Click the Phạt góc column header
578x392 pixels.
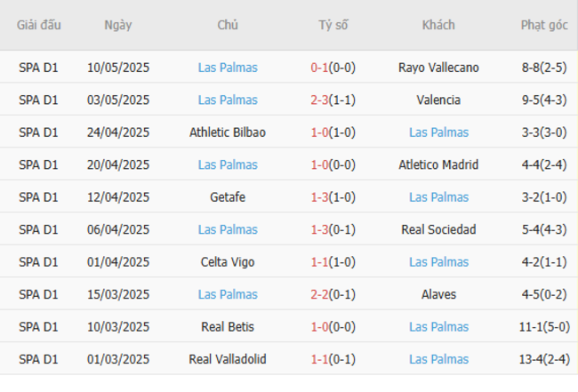(x=544, y=25)
